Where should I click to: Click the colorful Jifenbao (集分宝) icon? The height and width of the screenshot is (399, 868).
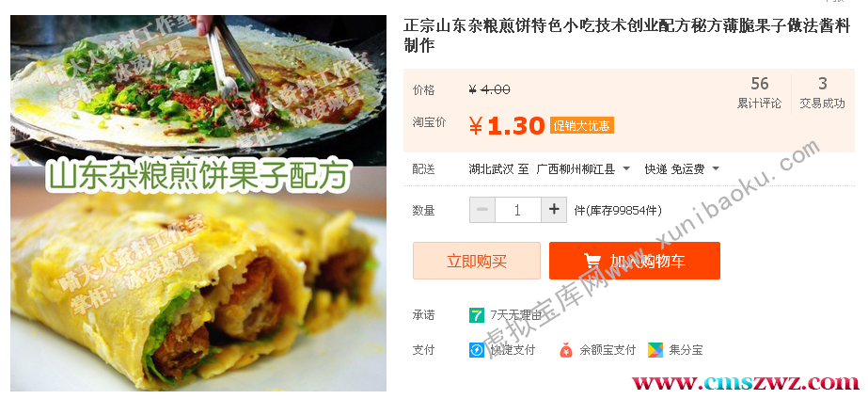(655, 350)
